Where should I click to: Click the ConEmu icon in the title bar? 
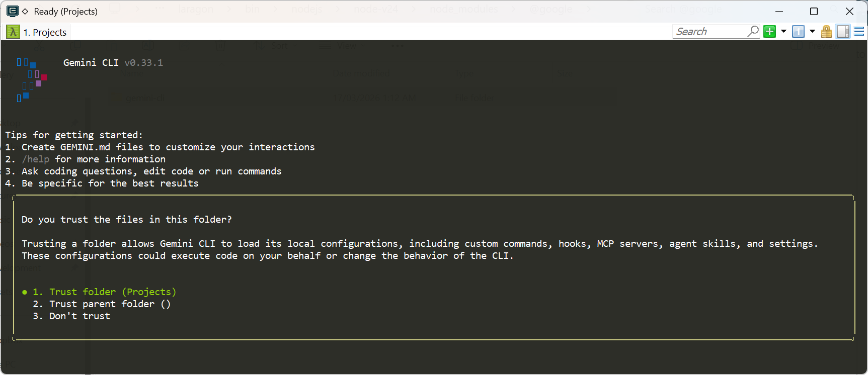point(12,11)
